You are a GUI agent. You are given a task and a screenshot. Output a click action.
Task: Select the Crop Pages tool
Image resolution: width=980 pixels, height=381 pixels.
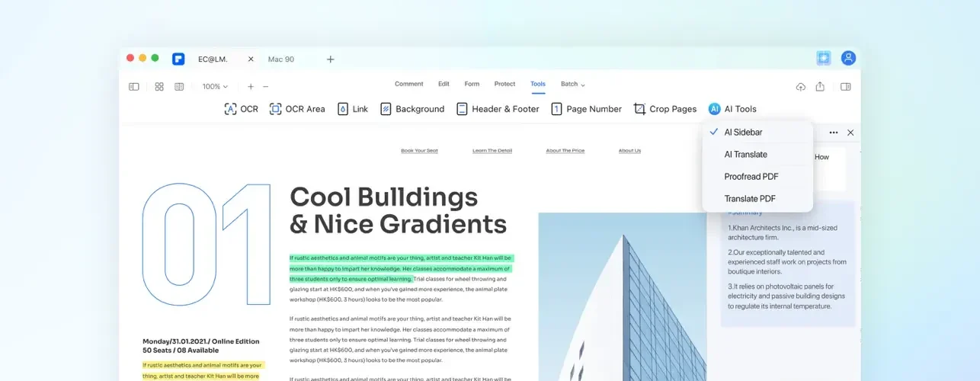(x=665, y=109)
